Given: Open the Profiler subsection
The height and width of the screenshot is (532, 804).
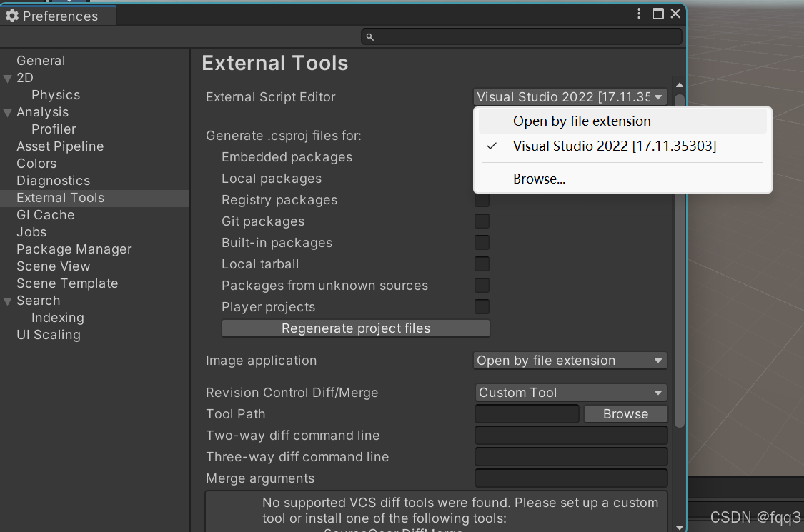Looking at the screenshot, I should [x=54, y=129].
